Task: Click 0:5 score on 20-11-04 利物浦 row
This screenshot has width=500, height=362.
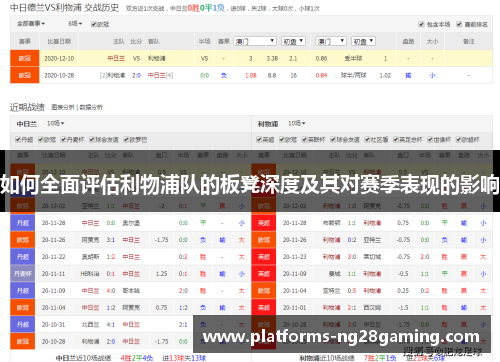Action: pos(352,291)
